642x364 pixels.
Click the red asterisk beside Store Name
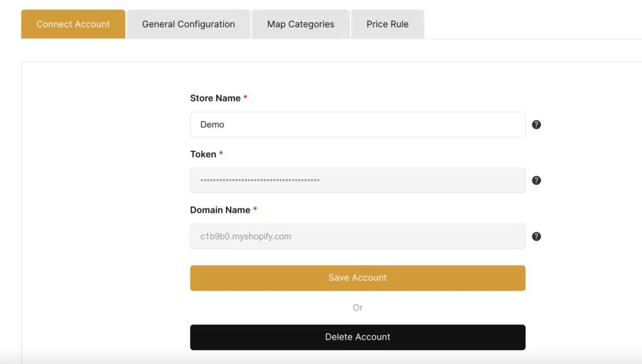click(245, 98)
